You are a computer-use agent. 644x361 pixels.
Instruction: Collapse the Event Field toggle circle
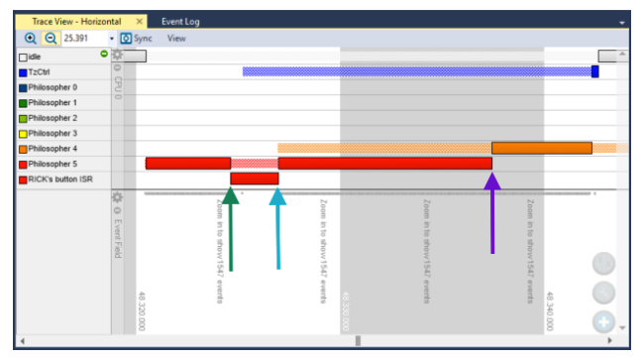click(x=117, y=210)
